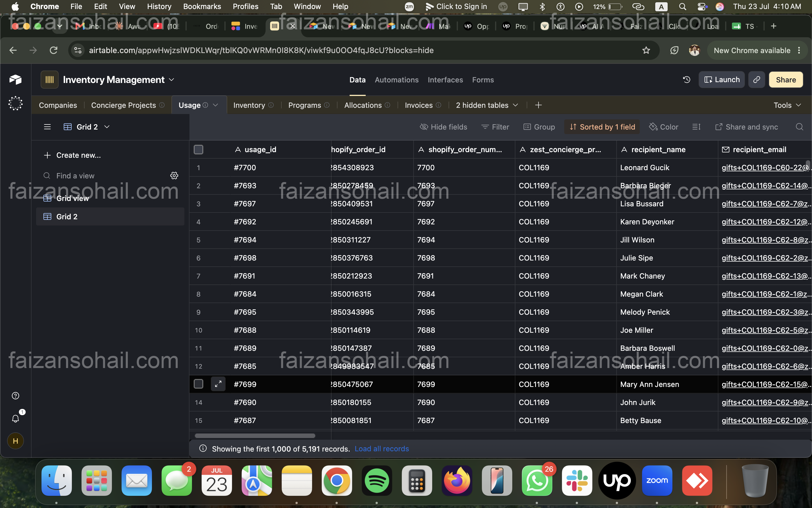Expand the Usage table tab chevron
812x508 pixels.
coord(215,105)
